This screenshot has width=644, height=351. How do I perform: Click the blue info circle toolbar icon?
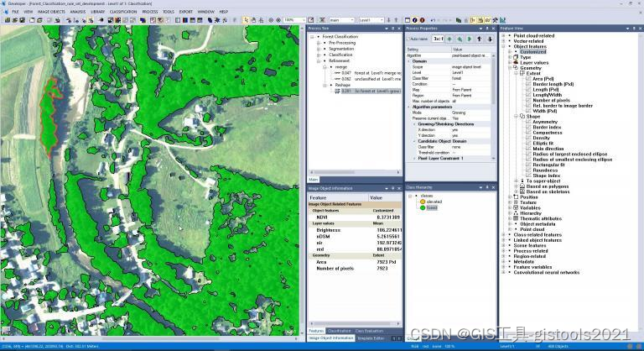[x=415, y=20]
